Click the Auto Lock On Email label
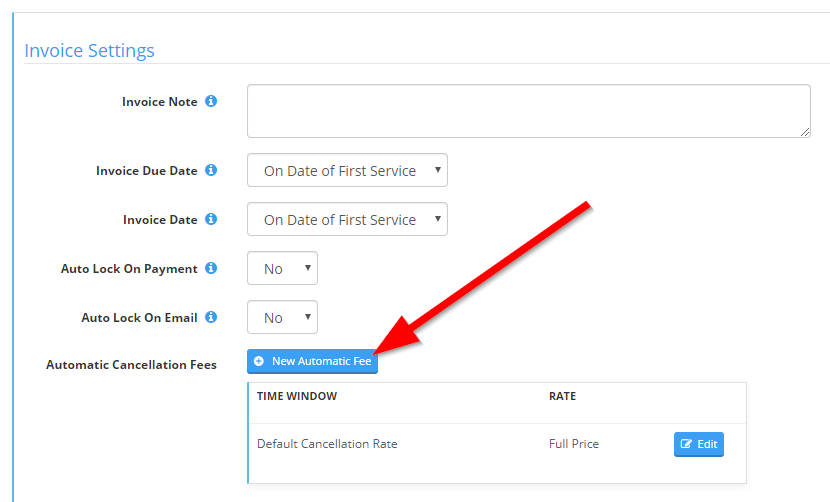830x502 pixels. pyautogui.click(x=139, y=318)
